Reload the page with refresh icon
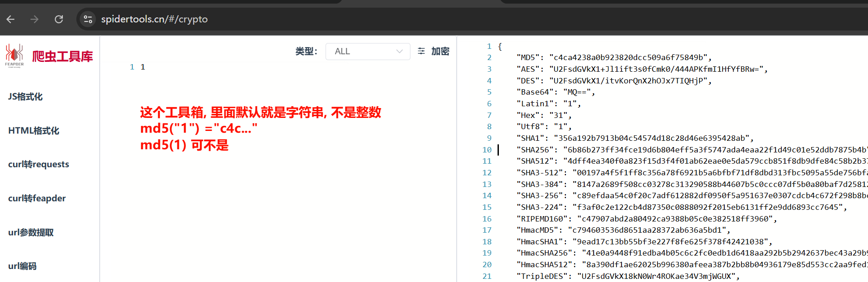The image size is (868, 282). click(59, 19)
